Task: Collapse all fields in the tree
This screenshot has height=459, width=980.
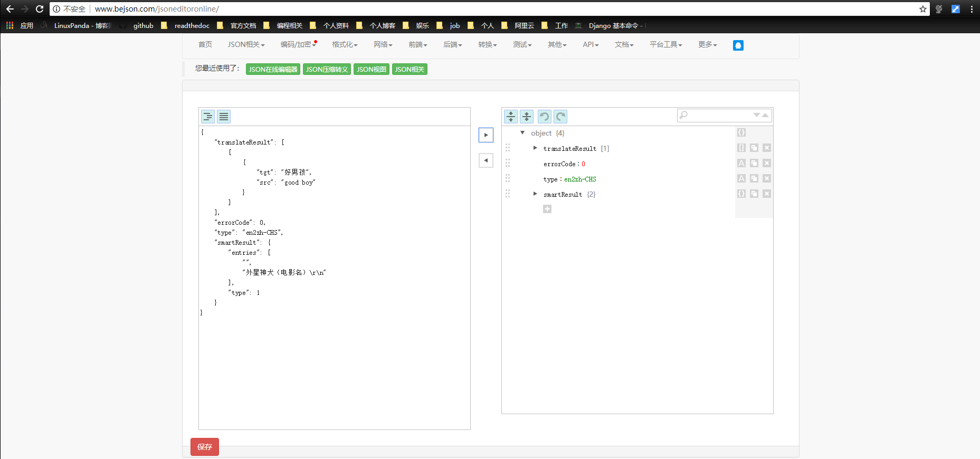Action: point(527,117)
